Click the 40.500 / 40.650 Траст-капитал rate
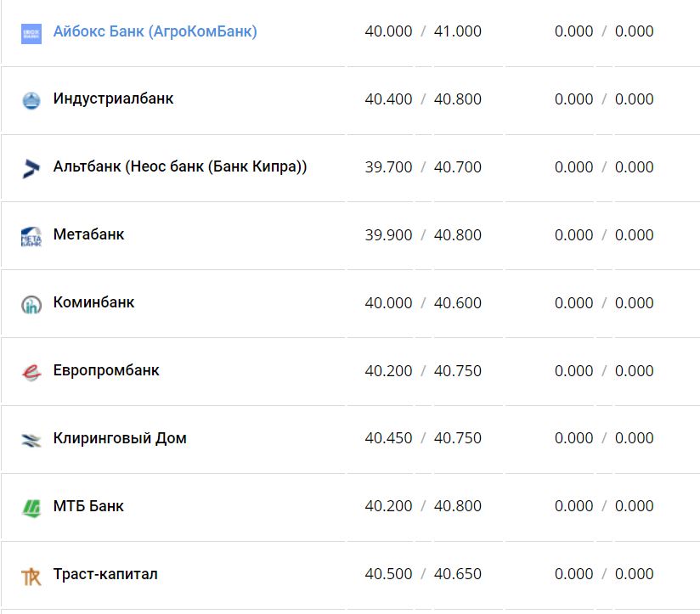This screenshot has width=700, height=614. pos(423,574)
